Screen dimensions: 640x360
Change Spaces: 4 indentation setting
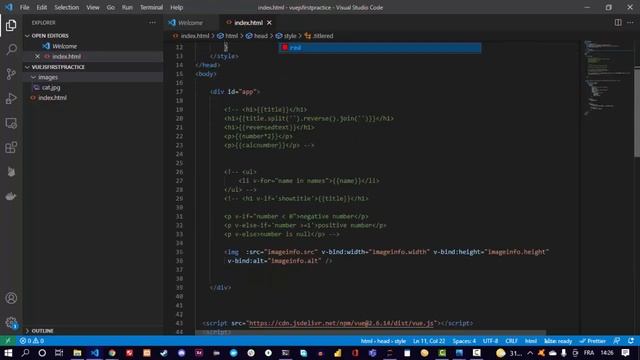coord(464,341)
